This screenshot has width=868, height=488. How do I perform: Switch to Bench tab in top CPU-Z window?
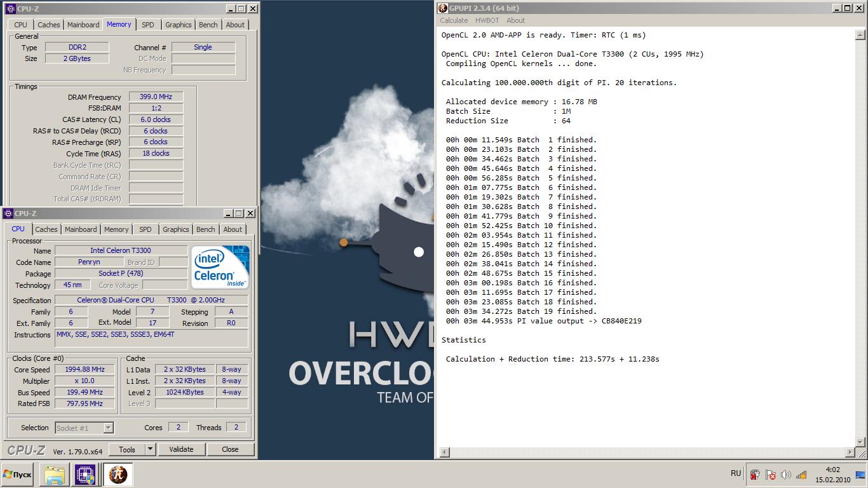coord(208,25)
